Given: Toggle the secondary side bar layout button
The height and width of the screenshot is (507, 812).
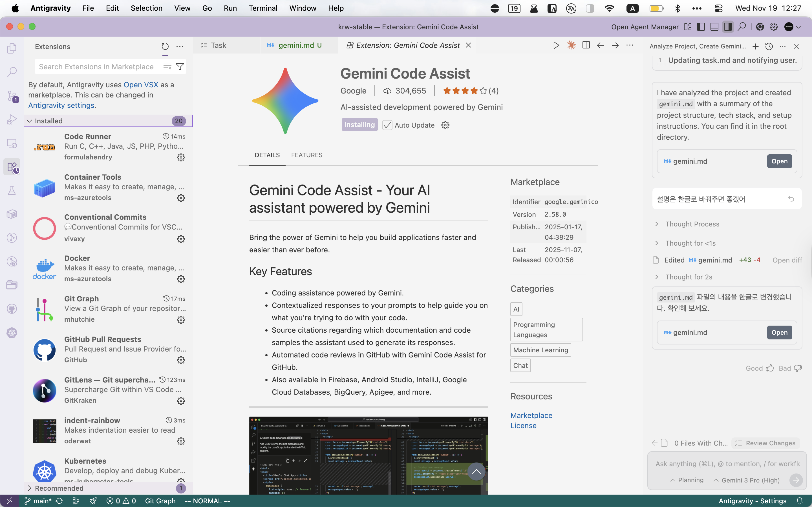Looking at the screenshot, I should point(727,27).
